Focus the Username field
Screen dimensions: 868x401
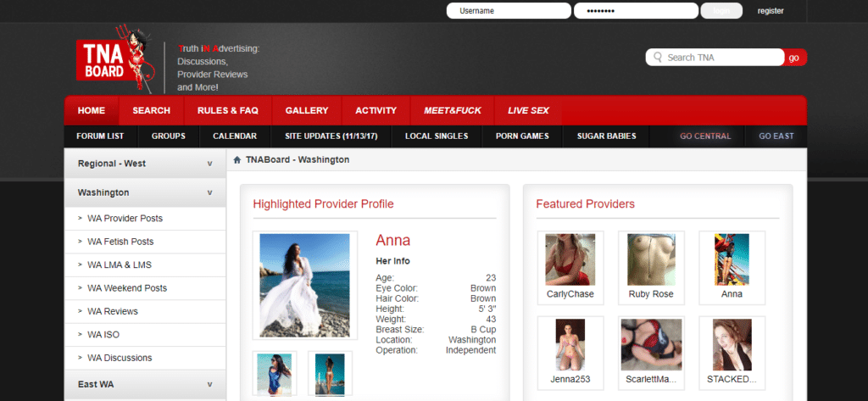(x=509, y=10)
